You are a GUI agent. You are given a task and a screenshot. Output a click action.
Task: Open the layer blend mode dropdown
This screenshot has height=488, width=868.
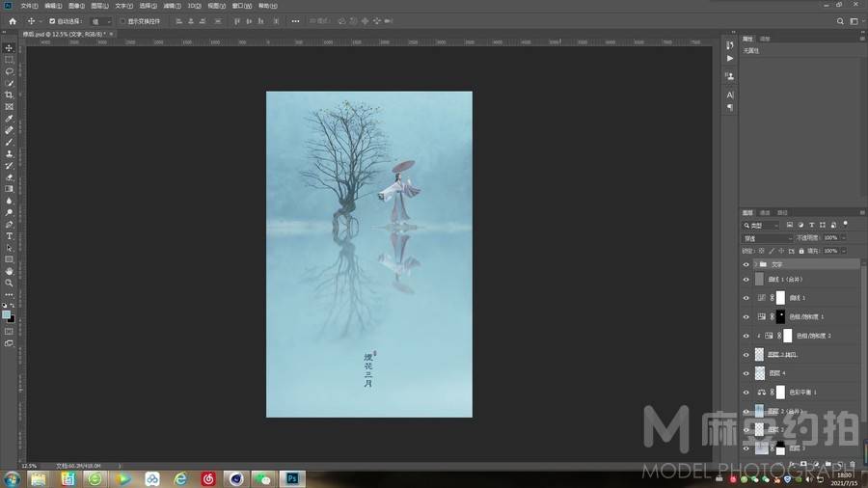[768, 238]
